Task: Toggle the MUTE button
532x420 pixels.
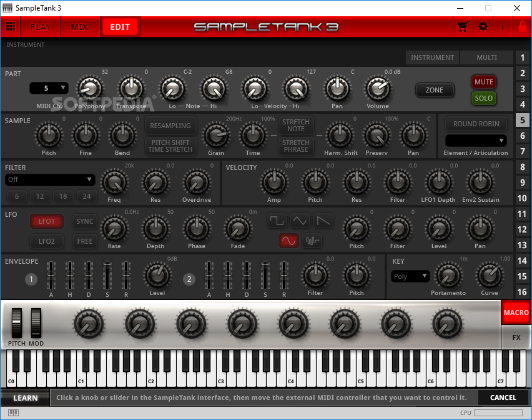Action: click(x=484, y=82)
